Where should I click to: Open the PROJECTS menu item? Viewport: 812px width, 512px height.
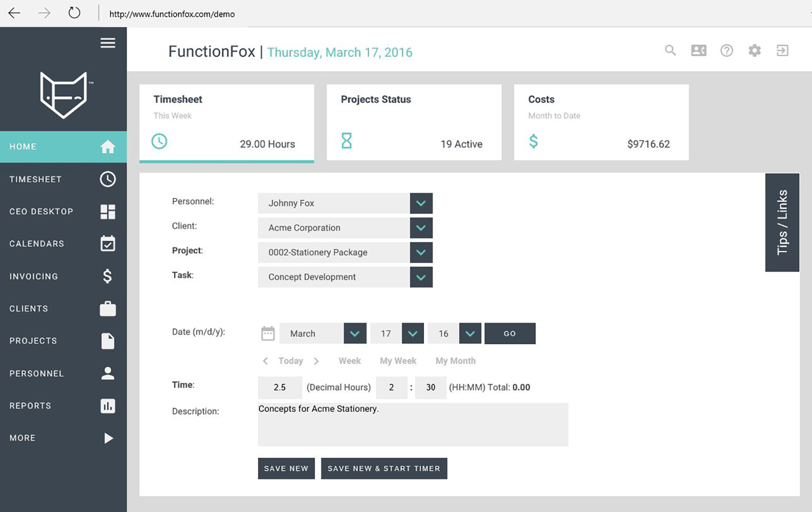point(63,341)
